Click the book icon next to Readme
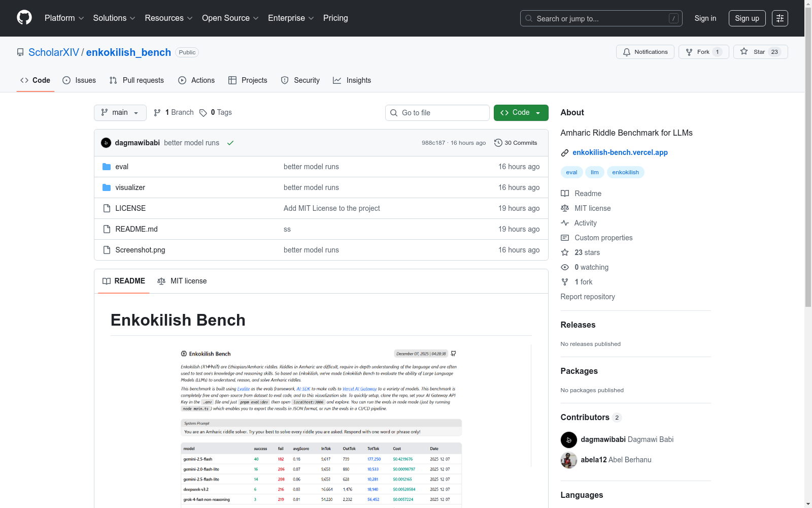Viewport: 812px width, 508px height. pyautogui.click(x=565, y=194)
